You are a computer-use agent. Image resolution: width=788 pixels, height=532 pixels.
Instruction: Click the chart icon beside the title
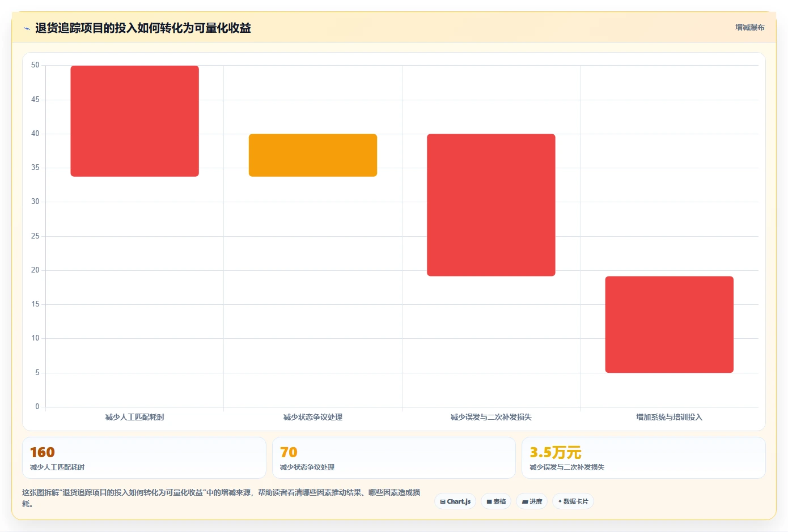coord(27,28)
